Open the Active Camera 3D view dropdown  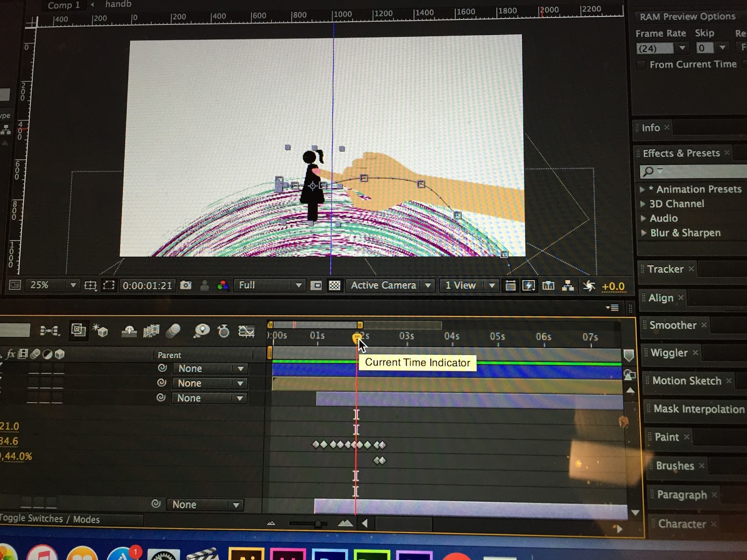(390, 285)
